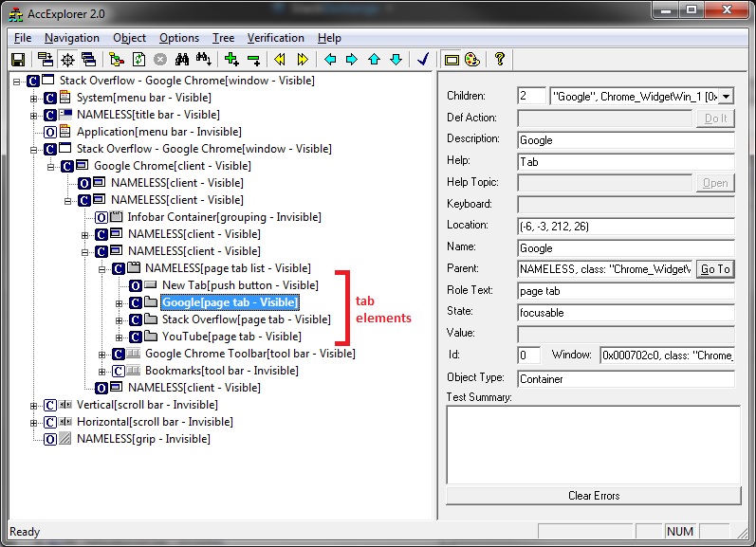
Task: Click the Help field showing Tab
Action: 626,162
